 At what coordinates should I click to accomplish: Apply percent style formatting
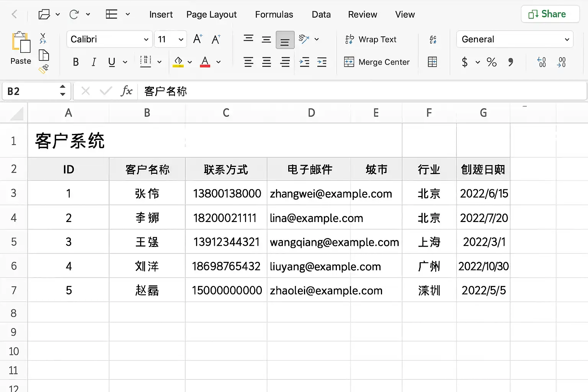[492, 62]
